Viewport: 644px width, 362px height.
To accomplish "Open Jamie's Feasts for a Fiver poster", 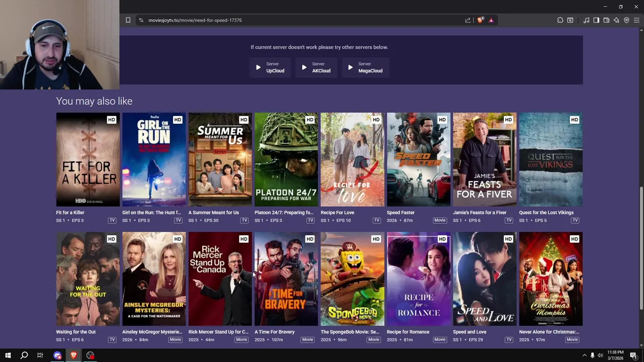I will (x=485, y=159).
